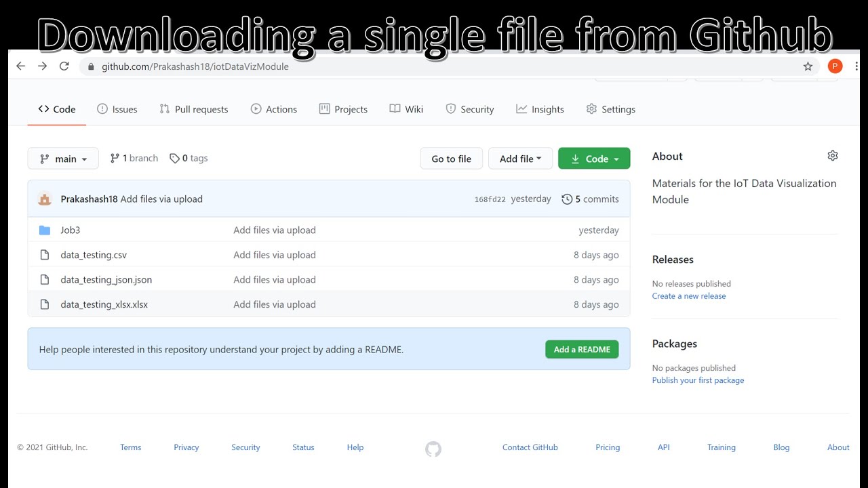
Task: Open the footer Terms link
Action: 131,447
